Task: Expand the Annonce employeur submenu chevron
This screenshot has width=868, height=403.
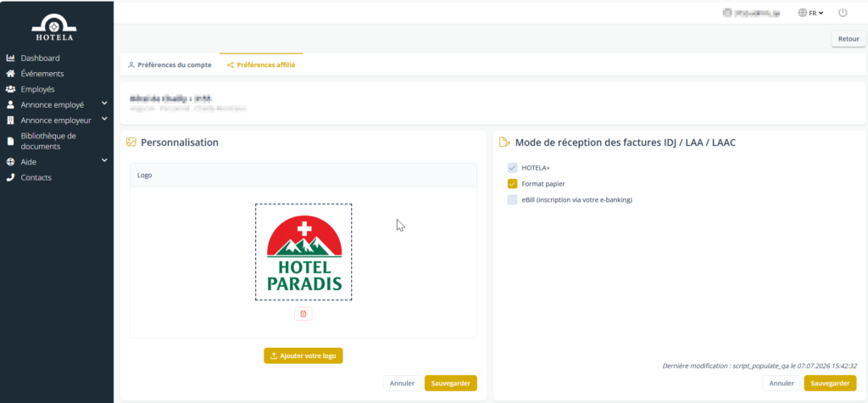Action: pos(104,119)
